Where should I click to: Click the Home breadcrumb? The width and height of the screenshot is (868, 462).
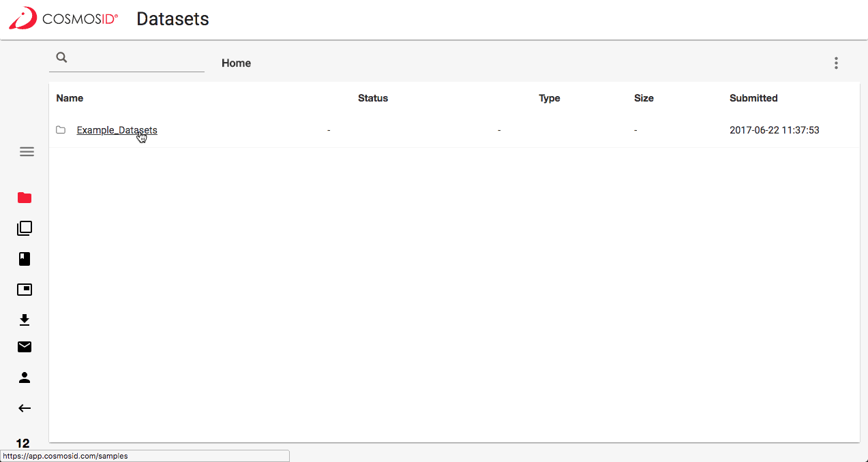(236, 63)
